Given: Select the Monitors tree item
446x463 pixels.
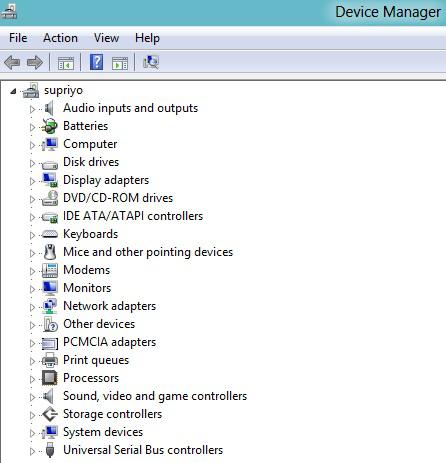Looking at the screenshot, I should 87,288.
